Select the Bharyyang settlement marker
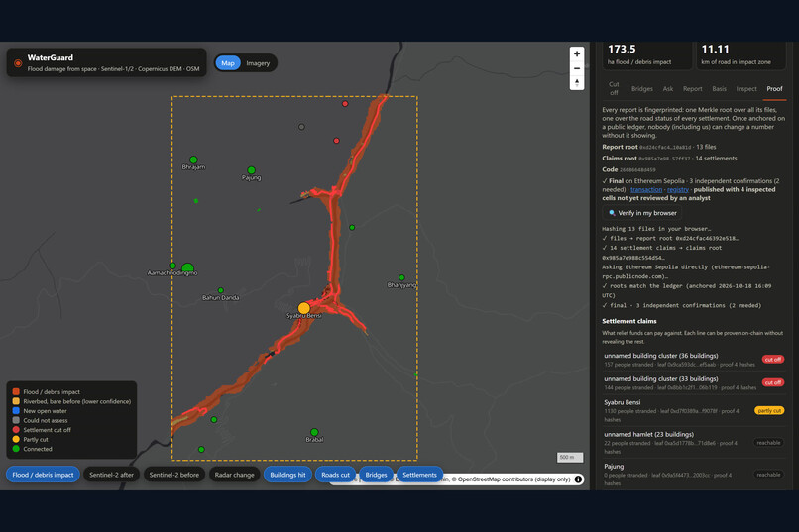 tap(402, 277)
